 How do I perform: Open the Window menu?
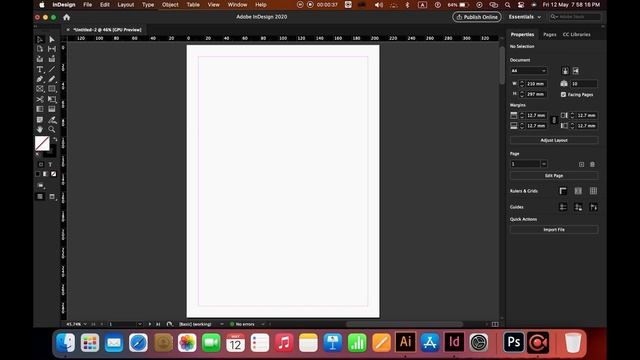(237, 5)
